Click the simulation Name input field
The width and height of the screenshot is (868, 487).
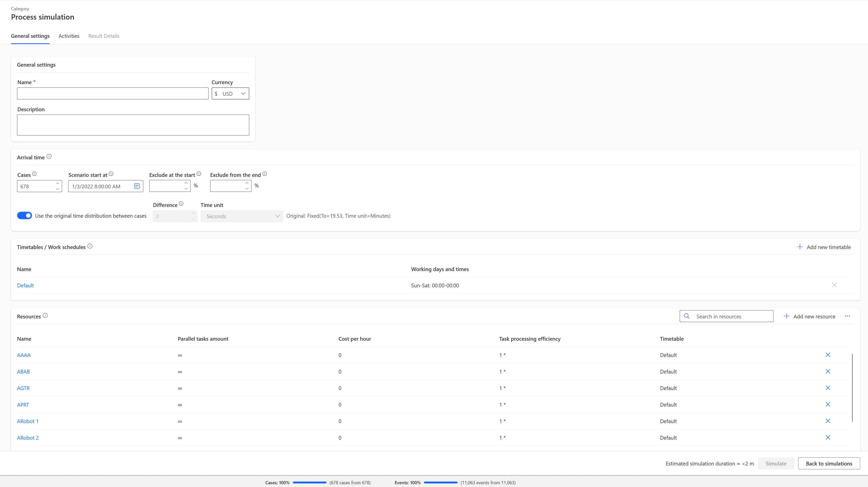tap(112, 94)
